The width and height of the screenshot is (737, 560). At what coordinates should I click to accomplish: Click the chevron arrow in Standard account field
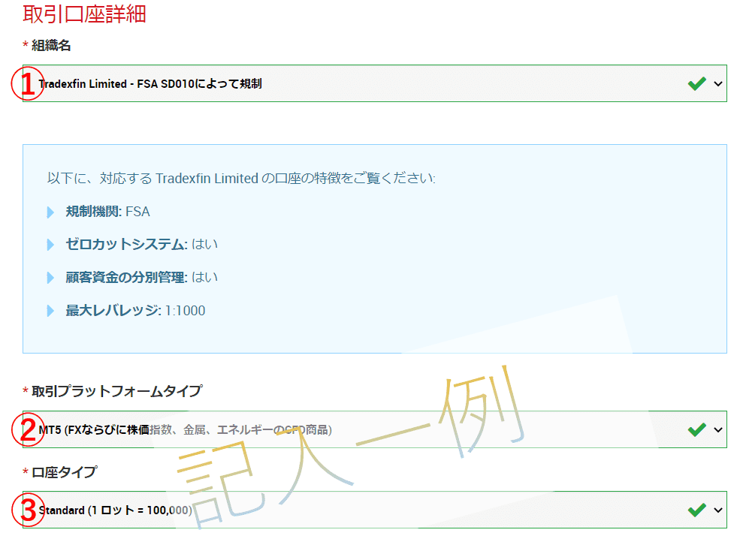[717, 510]
